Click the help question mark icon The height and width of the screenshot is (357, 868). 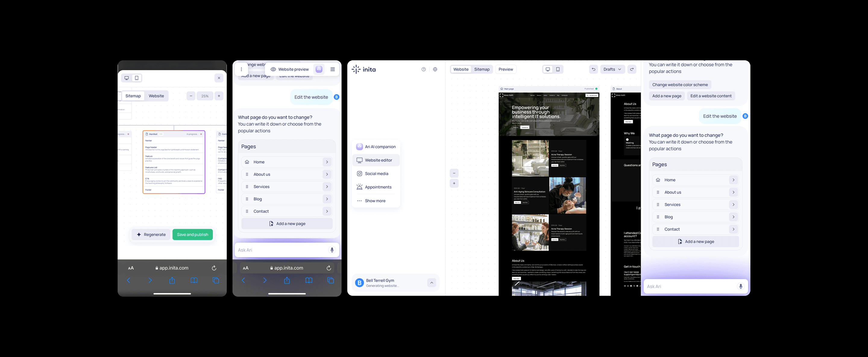coord(423,69)
